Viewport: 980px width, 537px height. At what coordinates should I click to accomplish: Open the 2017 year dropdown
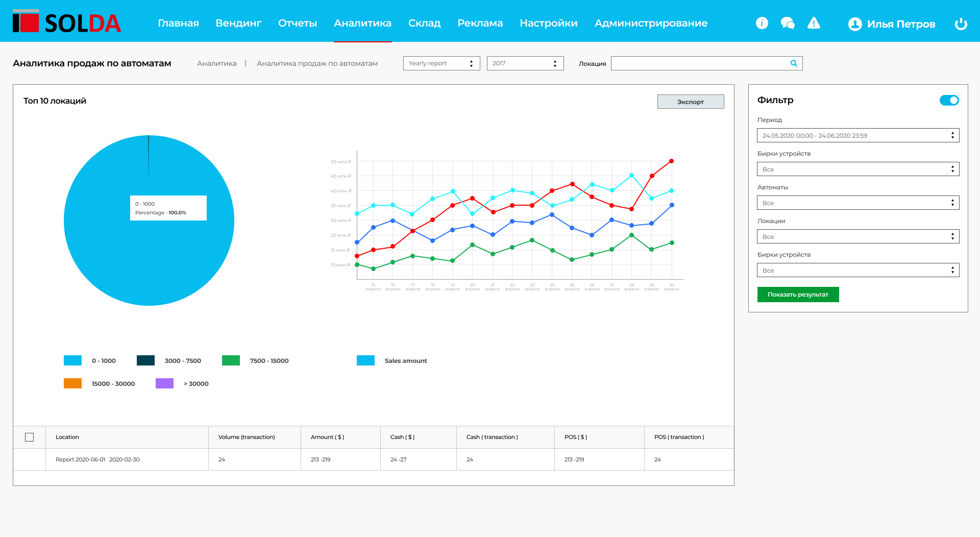(x=525, y=63)
